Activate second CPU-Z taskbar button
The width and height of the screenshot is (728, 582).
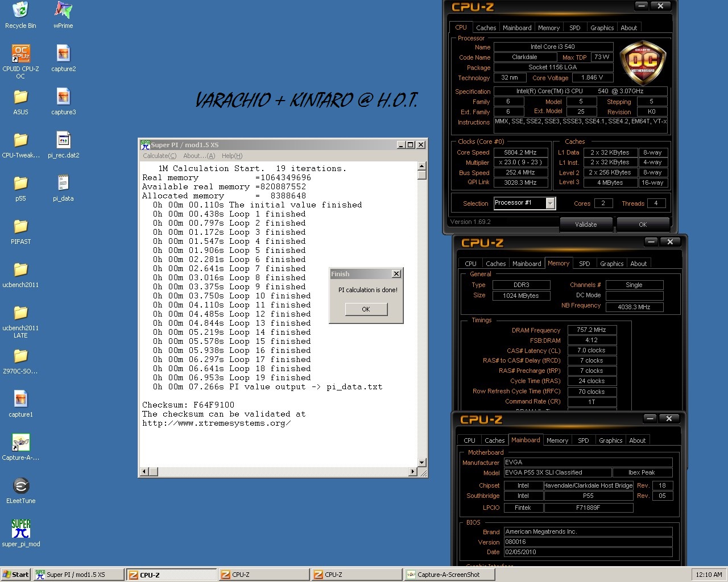(264, 575)
